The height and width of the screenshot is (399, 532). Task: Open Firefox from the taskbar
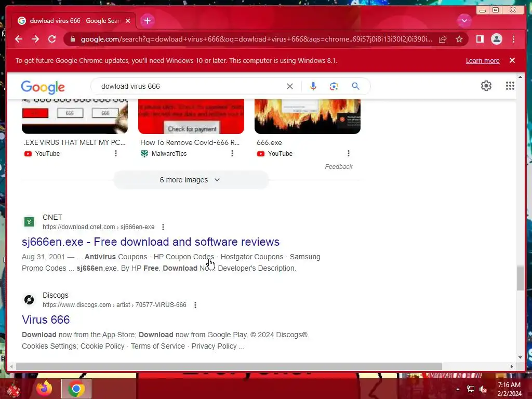pos(44,389)
